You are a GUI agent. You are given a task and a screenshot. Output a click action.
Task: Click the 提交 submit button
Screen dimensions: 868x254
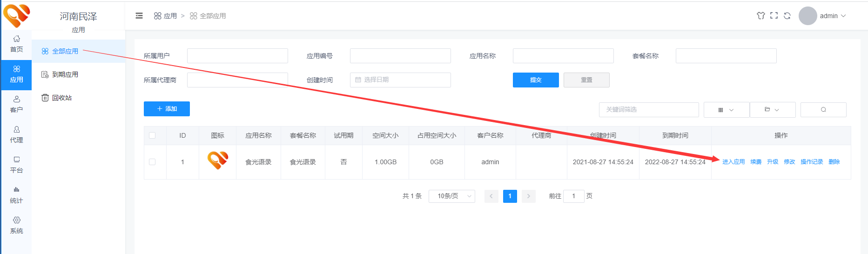coord(536,80)
